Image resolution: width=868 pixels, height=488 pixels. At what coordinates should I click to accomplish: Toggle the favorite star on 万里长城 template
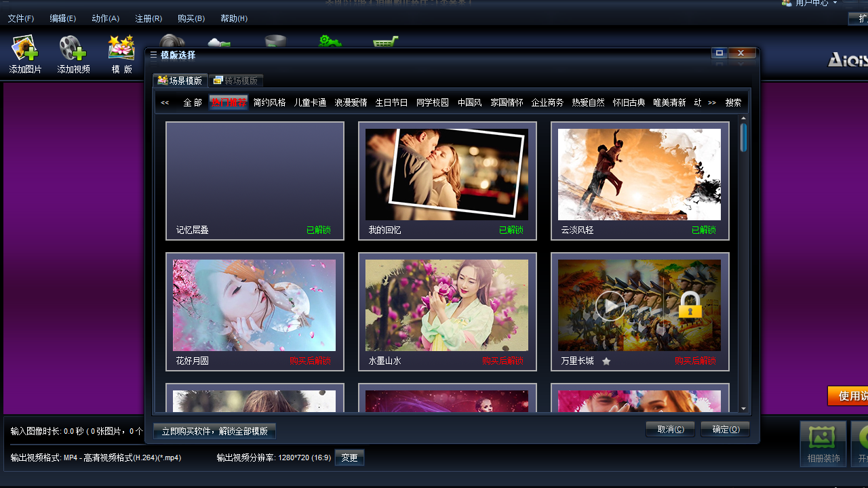(x=606, y=361)
